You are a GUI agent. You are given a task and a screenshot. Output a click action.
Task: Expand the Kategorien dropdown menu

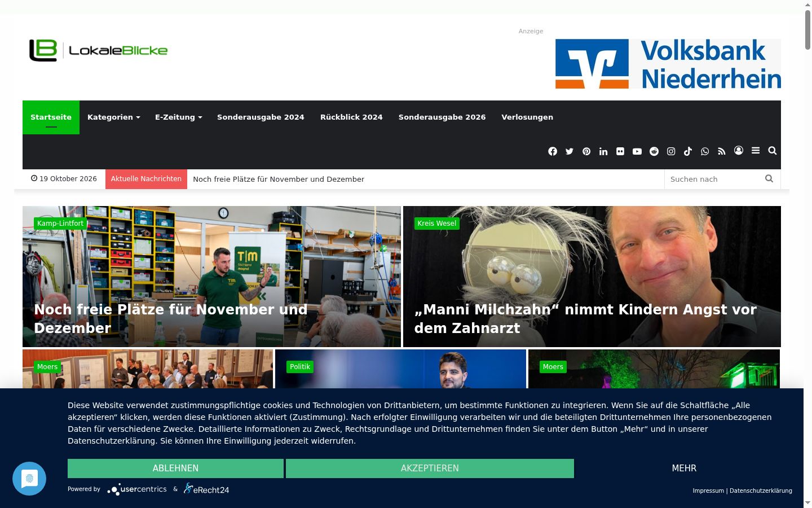click(113, 117)
